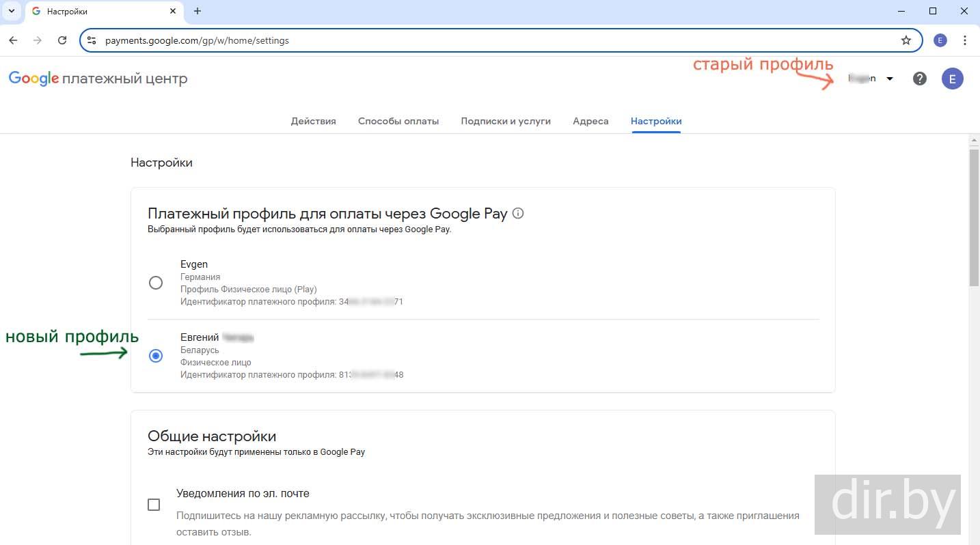
Task: Click the site info icon in address bar
Action: click(x=92, y=40)
